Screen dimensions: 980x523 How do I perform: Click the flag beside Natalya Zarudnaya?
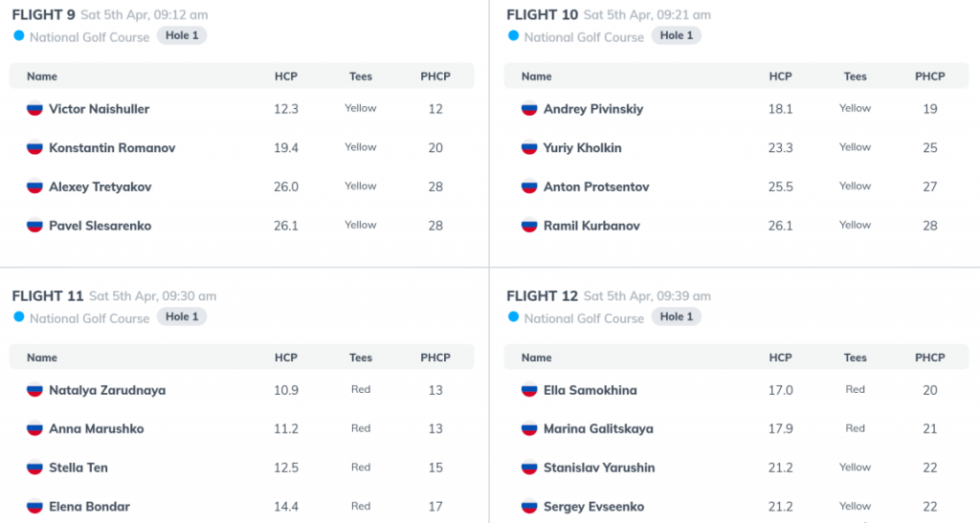34,390
